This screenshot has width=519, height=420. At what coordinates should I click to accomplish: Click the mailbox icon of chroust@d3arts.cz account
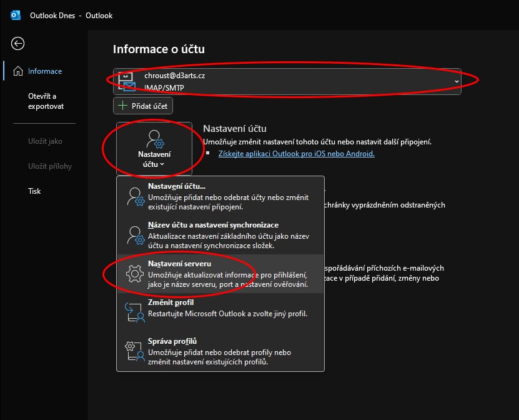coord(127,81)
